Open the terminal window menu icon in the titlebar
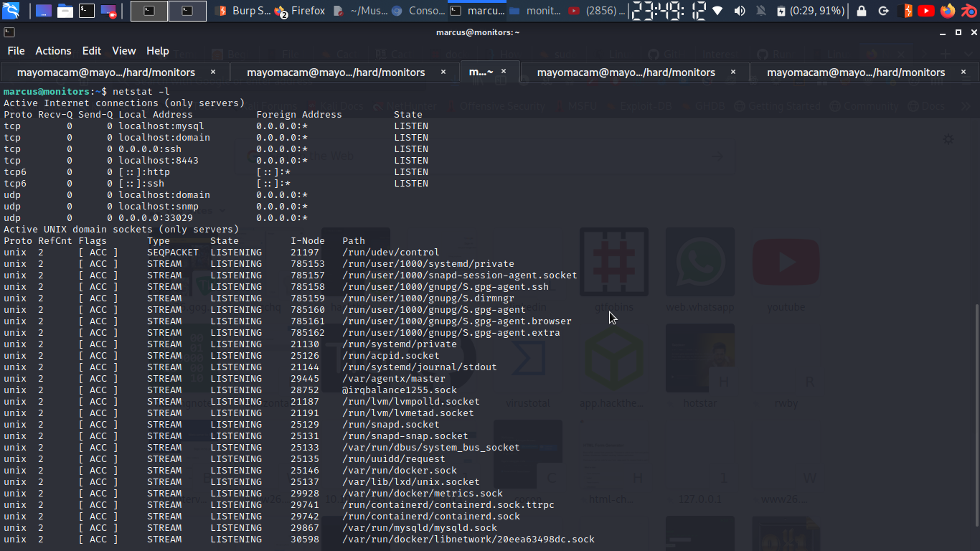Image resolution: width=980 pixels, height=551 pixels. point(8,32)
